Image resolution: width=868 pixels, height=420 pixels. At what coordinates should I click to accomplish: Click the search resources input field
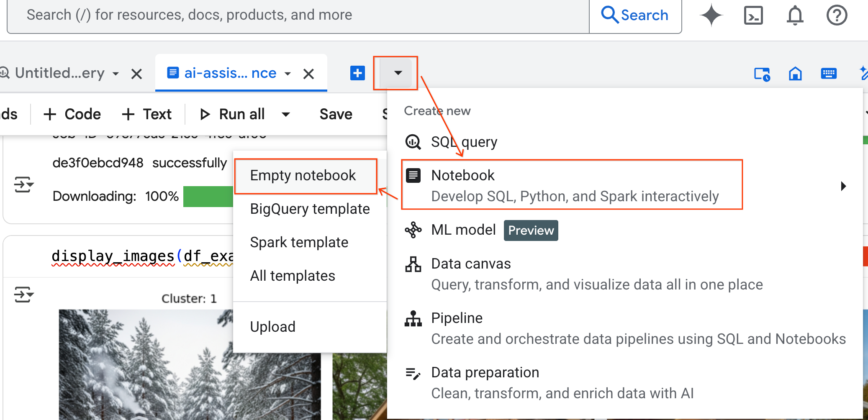coord(293,15)
